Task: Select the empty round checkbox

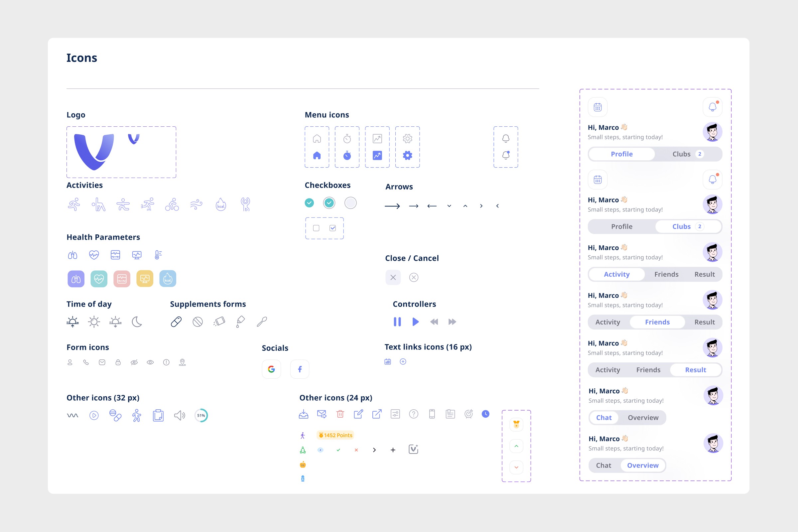Action: [350, 203]
